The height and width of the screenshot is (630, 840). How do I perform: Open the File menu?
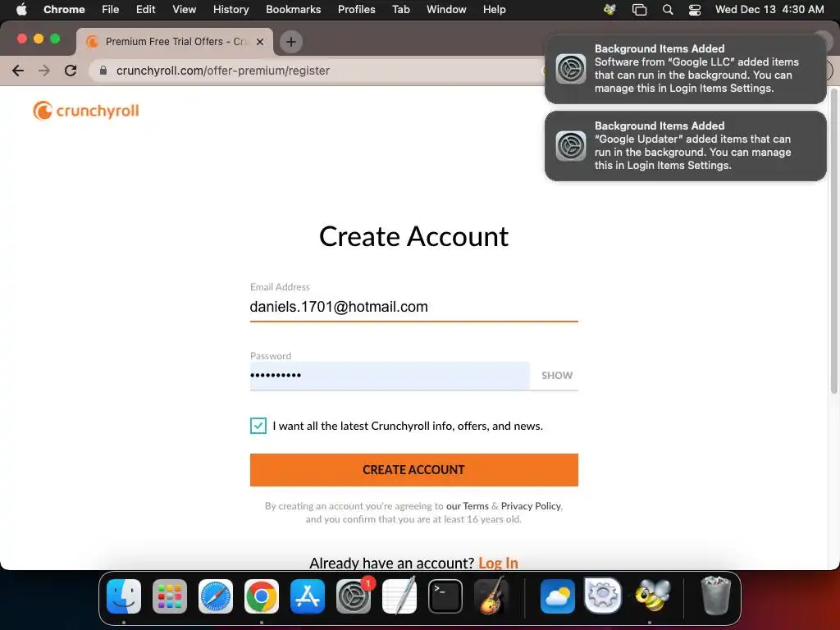tap(111, 9)
